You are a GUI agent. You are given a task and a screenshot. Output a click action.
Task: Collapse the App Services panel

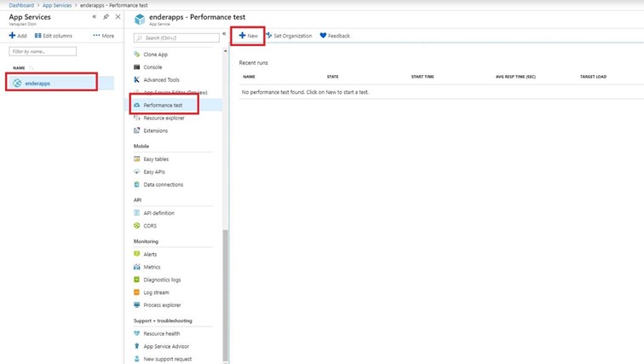tap(94, 17)
